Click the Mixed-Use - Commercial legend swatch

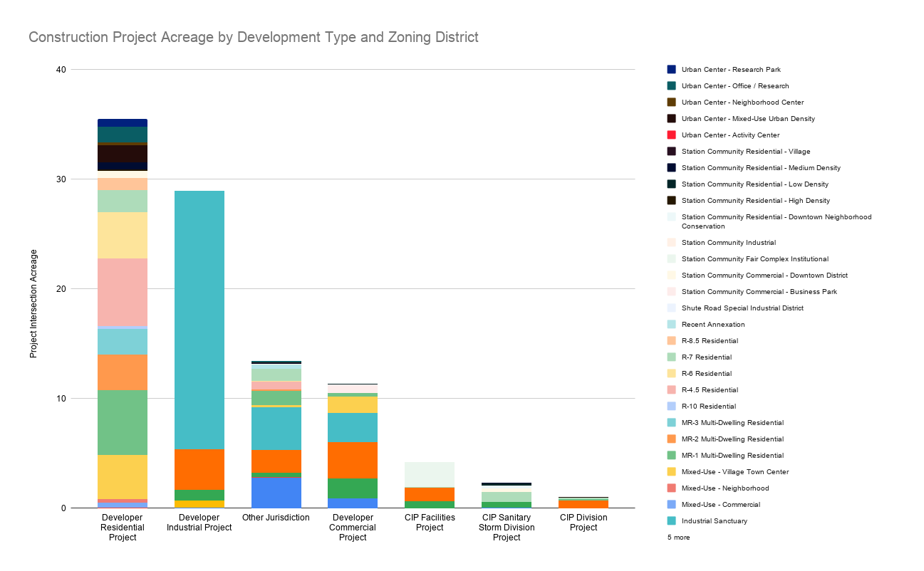672,505
